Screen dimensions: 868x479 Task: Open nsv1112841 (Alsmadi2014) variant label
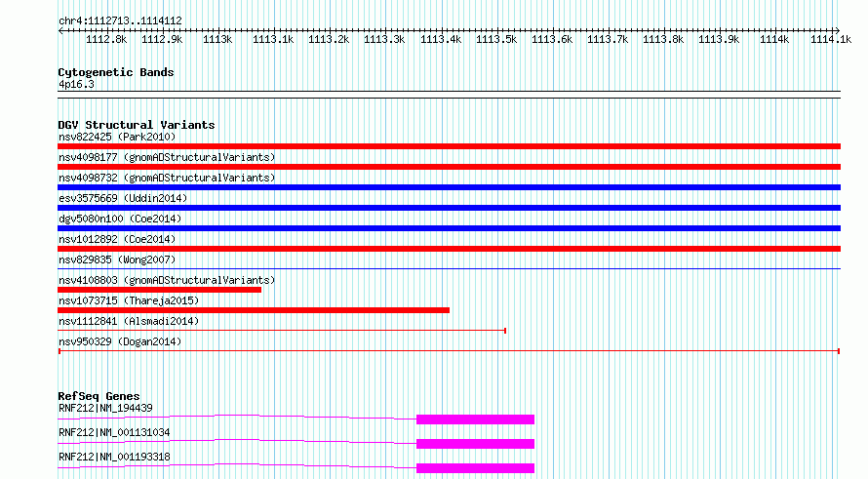pyautogui.click(x=129, y=321)
